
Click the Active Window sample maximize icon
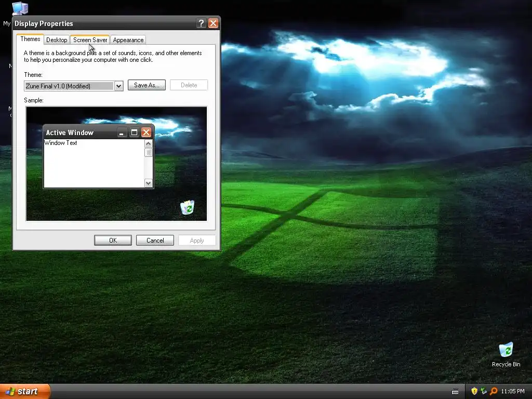point(134,132)
